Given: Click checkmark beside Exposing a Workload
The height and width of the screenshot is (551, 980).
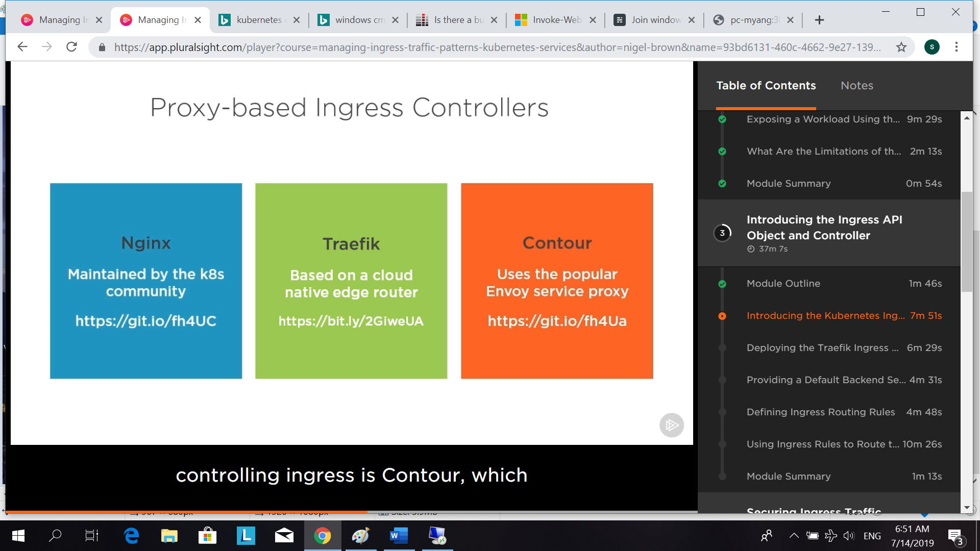Looking at the screenshot, I should click(722, 119).
